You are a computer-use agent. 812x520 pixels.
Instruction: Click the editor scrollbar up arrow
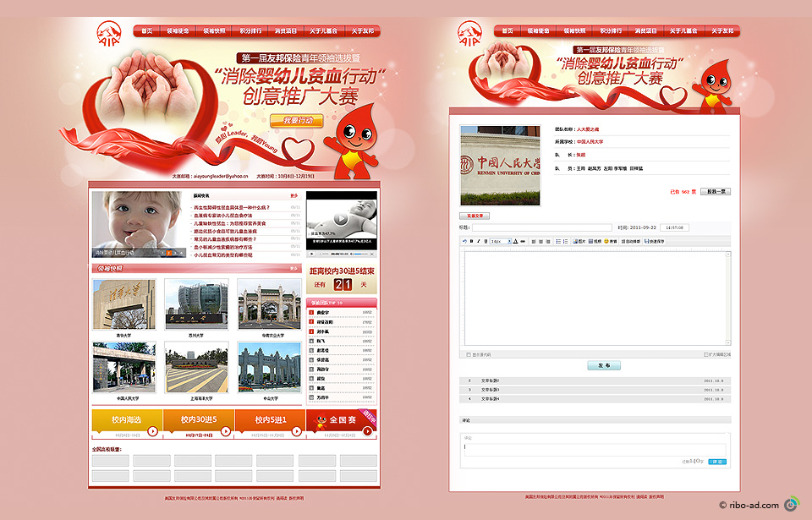click(728, 255)
